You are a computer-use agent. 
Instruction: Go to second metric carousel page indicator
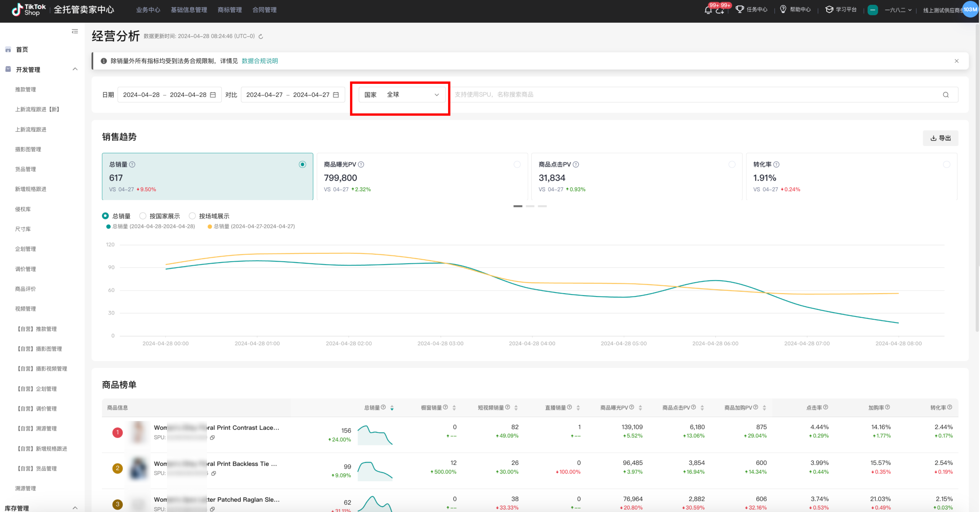[x=530, y=206]
